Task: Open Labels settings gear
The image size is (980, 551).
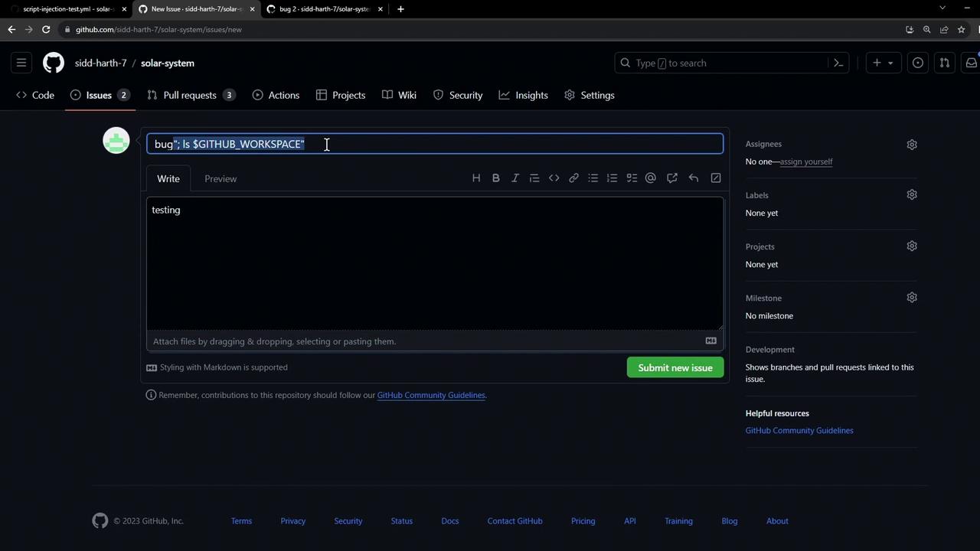Action: tap(911, 195)
